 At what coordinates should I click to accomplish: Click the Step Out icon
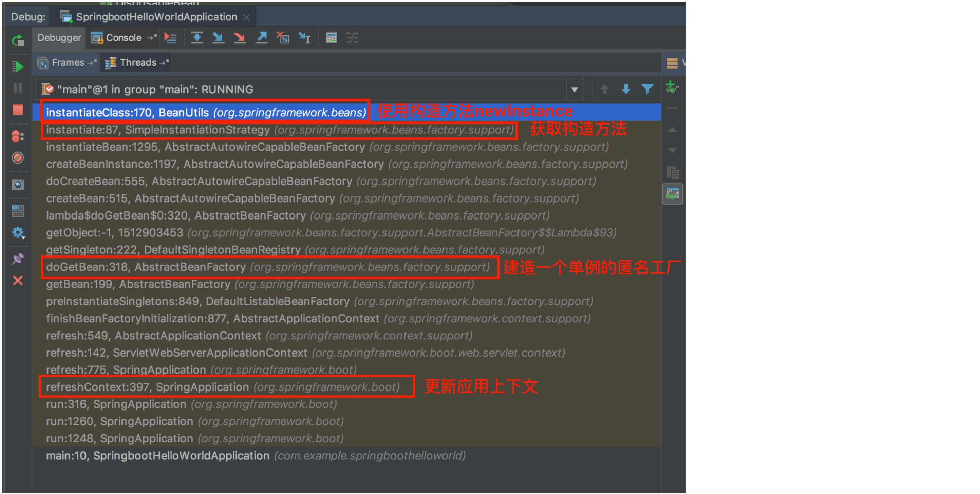[x=261, y=38]
